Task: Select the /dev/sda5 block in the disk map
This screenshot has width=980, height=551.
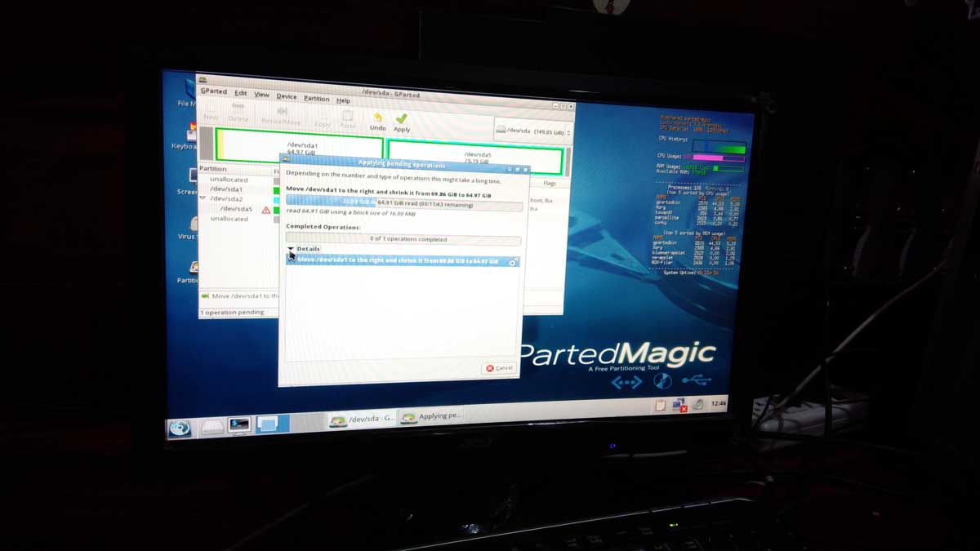Action: (x=475, y=158)
